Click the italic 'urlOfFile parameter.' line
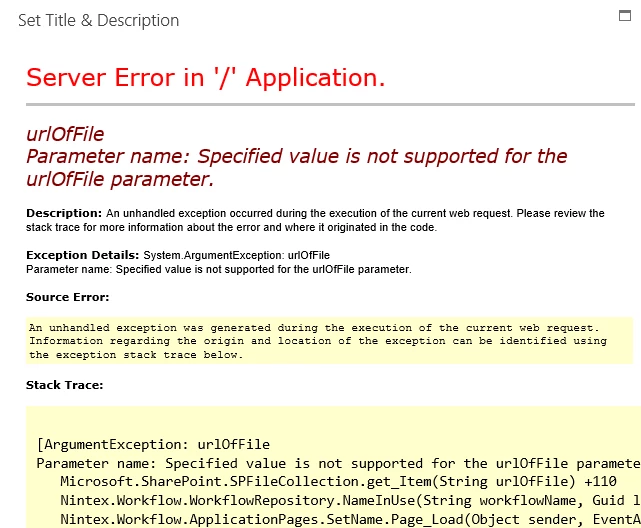Viewport: 641px width, 528px height. coord(120,179)
